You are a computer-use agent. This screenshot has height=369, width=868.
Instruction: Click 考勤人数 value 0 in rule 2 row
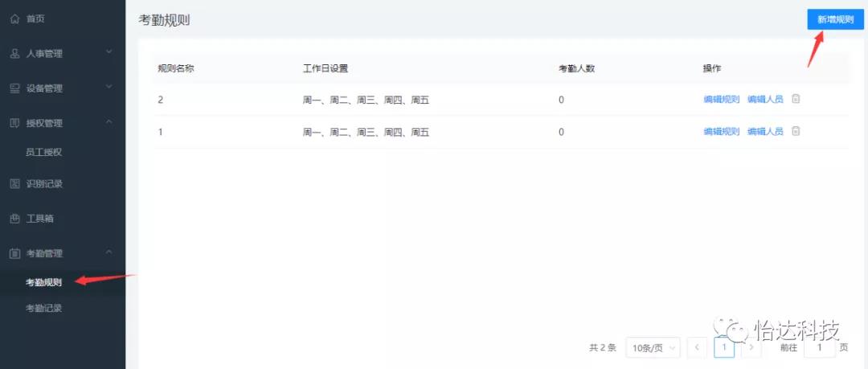tap(561, 100)
